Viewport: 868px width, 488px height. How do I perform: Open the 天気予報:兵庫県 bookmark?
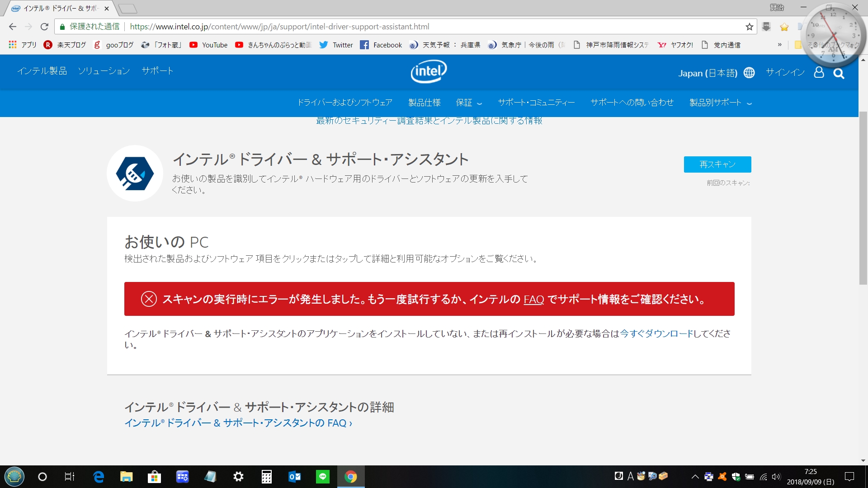pyautogui.click(x=445, y=45)
